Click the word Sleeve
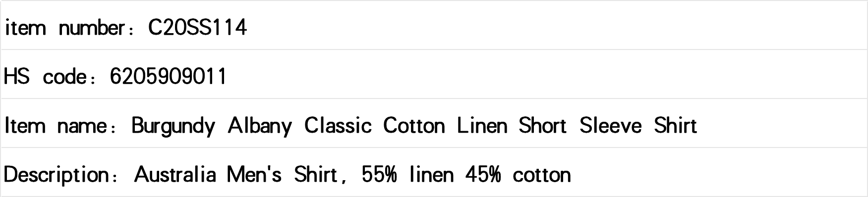Viewport: 868px width, 197px height. click(x=610, y=126)
